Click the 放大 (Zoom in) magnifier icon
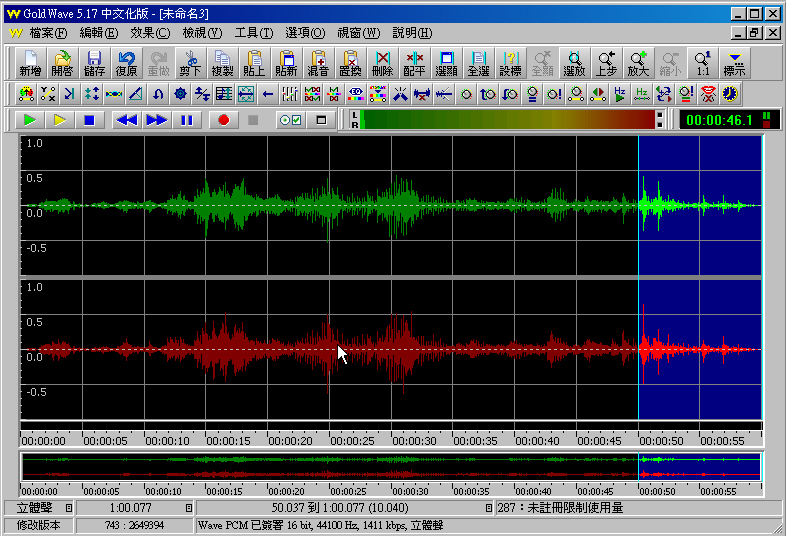The image size is (786, 536). (638, 64)
